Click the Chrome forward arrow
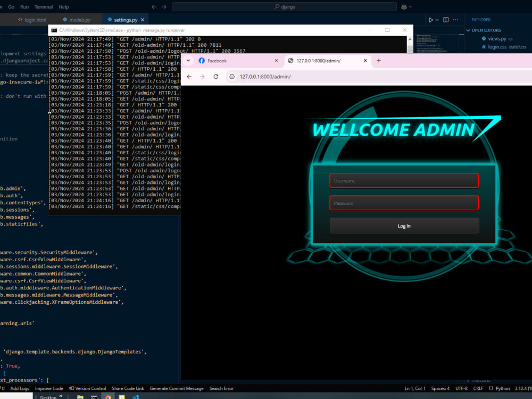Viewport: 532px width, 399px height. pyautogui.click(x=202, y=77)
